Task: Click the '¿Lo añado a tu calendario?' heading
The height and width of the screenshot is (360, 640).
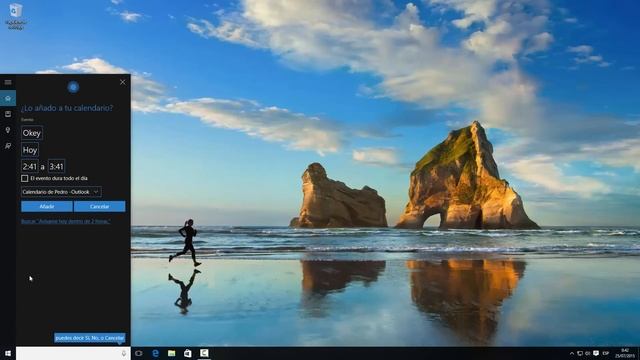Action: [x=67, y=108]
